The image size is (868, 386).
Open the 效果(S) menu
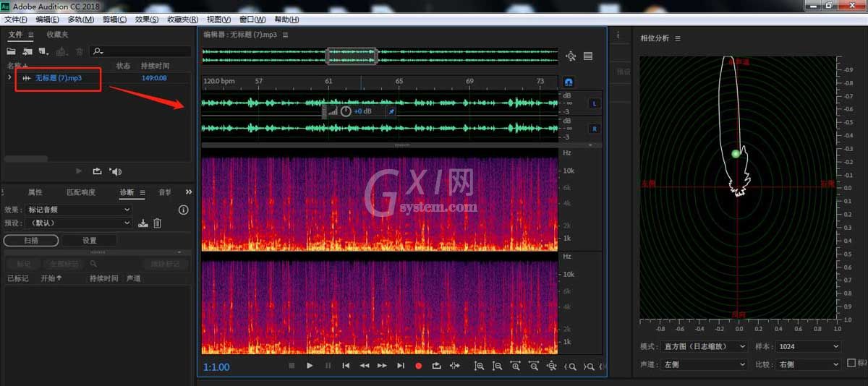click(x=147, y=20)
